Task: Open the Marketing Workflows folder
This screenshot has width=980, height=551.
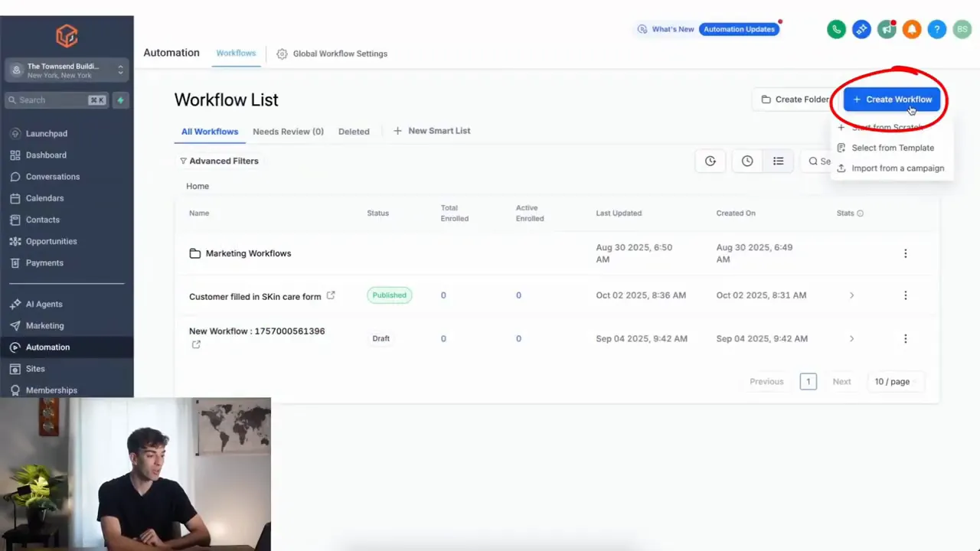Action: [248, 253]
